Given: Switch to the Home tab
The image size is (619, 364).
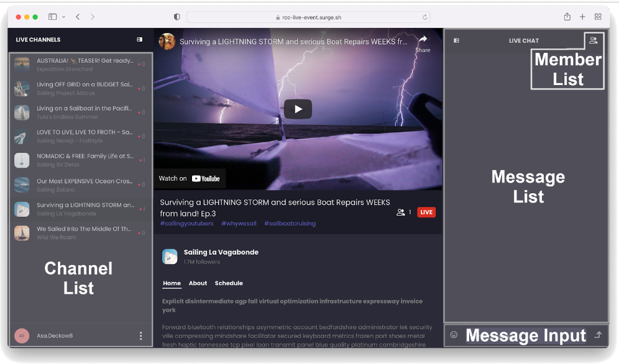Looking at the screenshot, I should [x=172, y=283].
